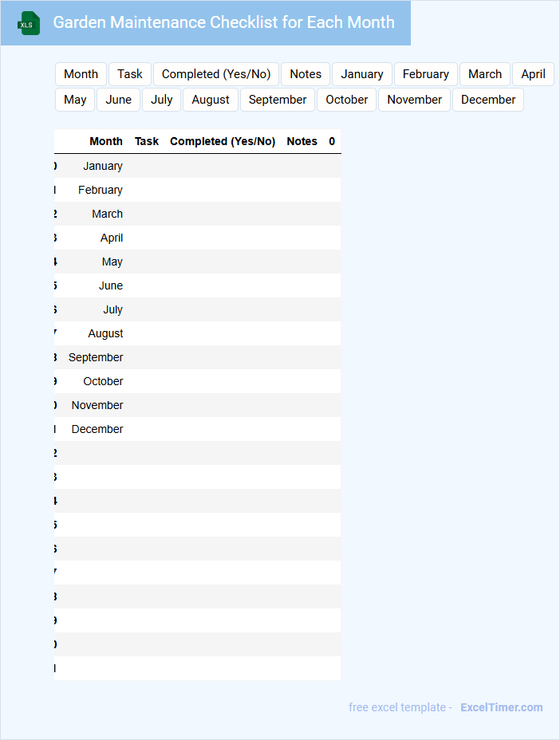Select the March tag
The height and width of the screenshot is (740, 560).
tap(485, 74)
